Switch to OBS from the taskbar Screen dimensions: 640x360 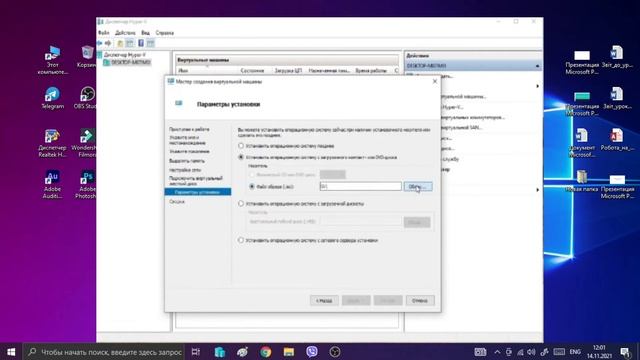coord(335,351)
